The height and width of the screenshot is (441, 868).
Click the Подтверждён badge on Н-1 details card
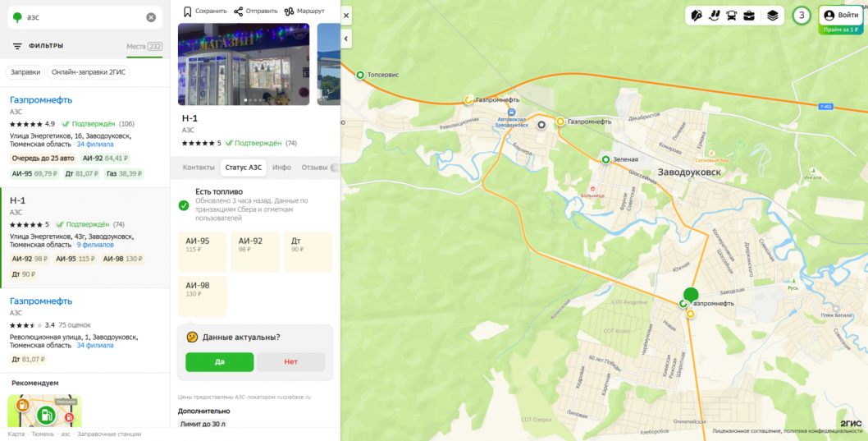pos(254,143)
